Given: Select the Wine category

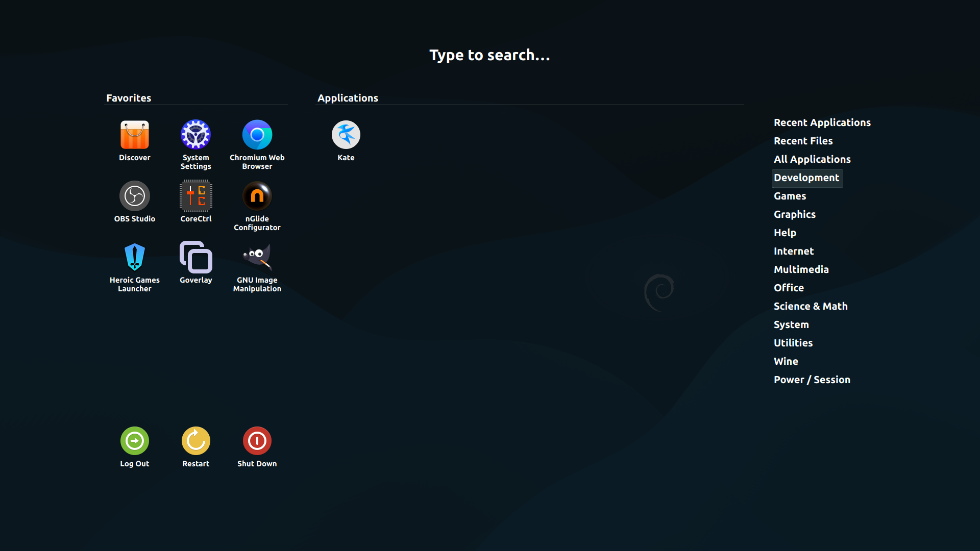Looking at the screenshot, I should pyautogui.click(x=786, y=361).
